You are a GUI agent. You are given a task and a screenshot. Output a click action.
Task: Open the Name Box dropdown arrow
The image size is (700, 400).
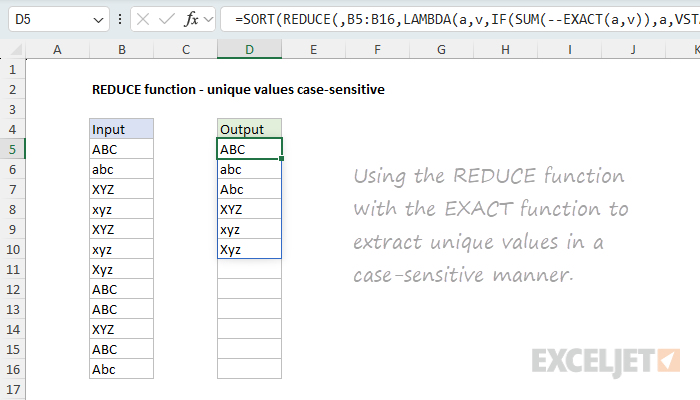pyautogui.click(x=98, y=20)
